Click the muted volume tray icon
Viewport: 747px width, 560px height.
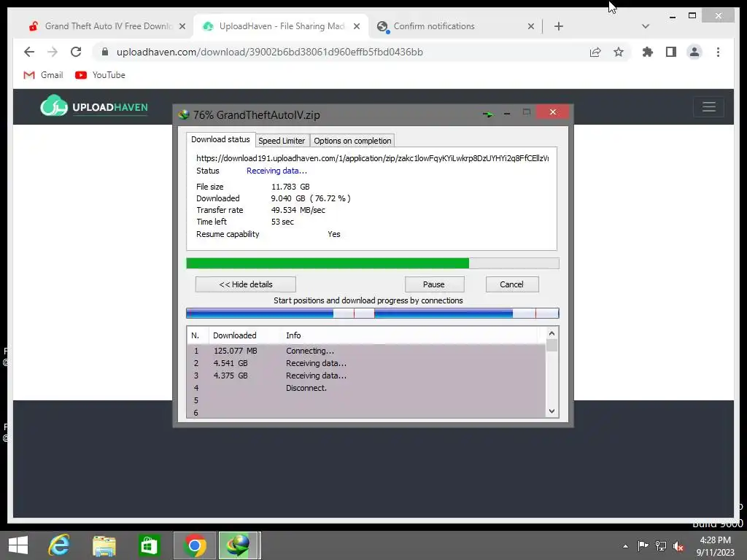click(x=678, y=546)
